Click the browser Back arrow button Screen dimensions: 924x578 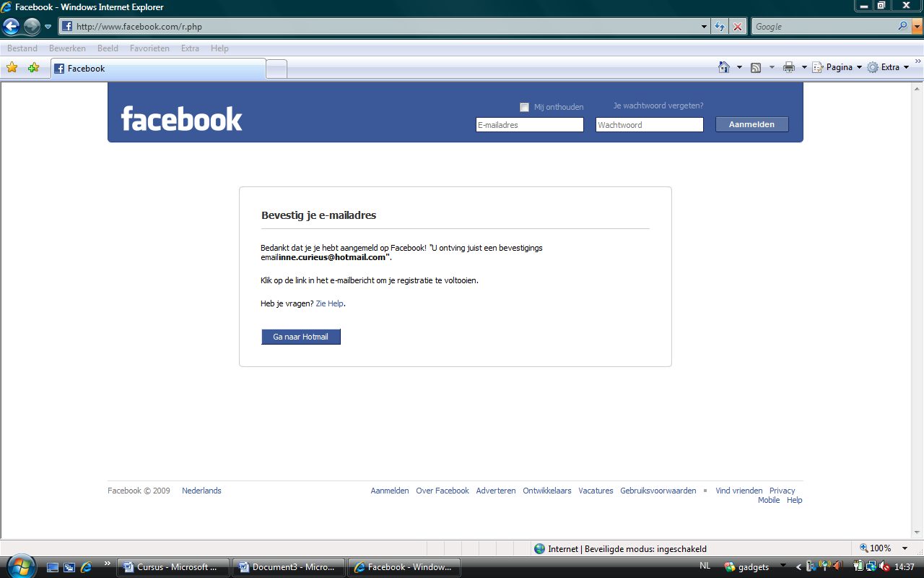[x=11, y=27]
